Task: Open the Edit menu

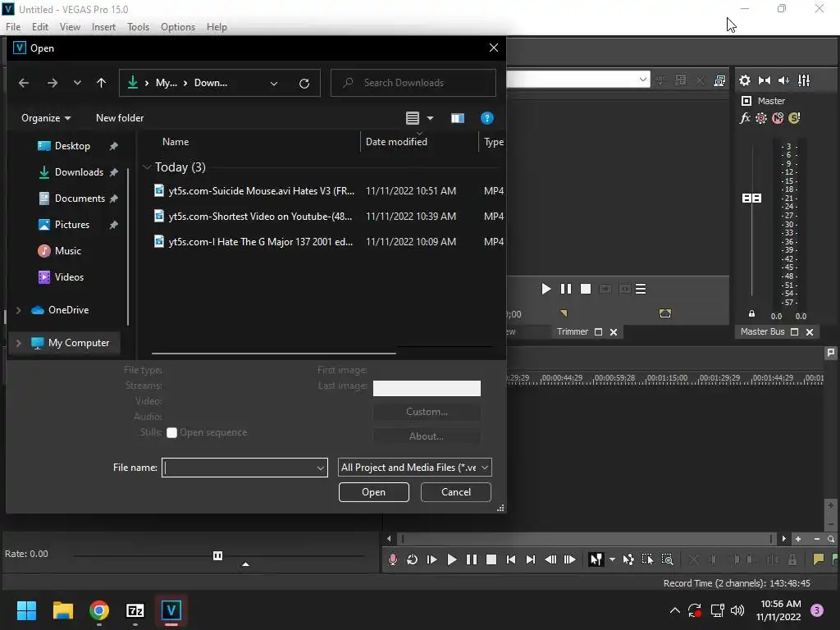Action: 40,27
